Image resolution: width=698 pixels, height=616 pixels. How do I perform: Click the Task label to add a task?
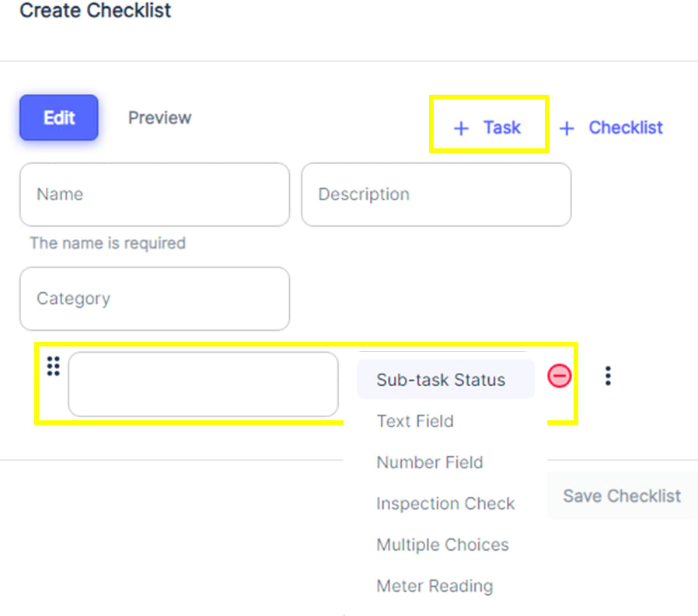tap(502, 128)
